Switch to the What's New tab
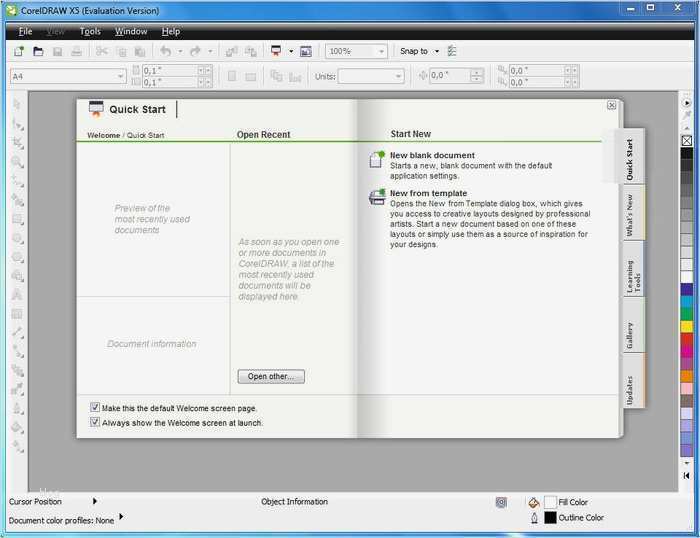The image size is (700, 538). click(x=633, y=214)
